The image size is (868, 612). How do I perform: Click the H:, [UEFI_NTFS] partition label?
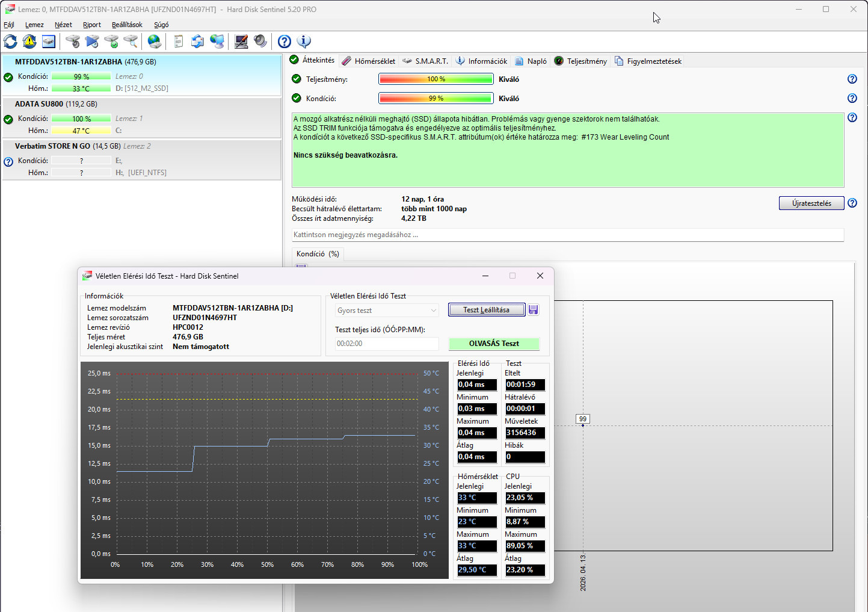click(141, 173)
